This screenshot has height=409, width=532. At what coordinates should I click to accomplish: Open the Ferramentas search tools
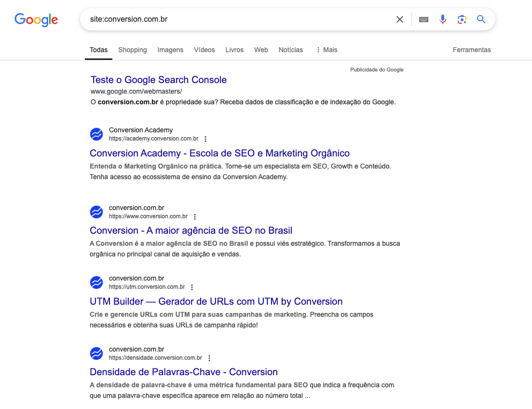tap(472, 50)
